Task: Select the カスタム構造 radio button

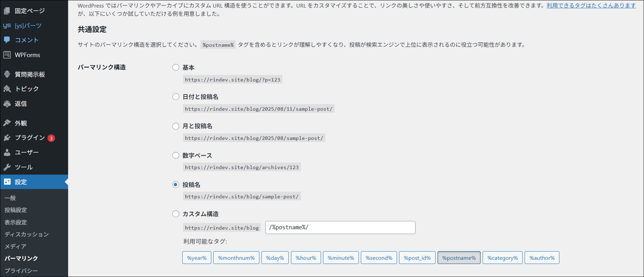Action: click(x=176, y=214)
